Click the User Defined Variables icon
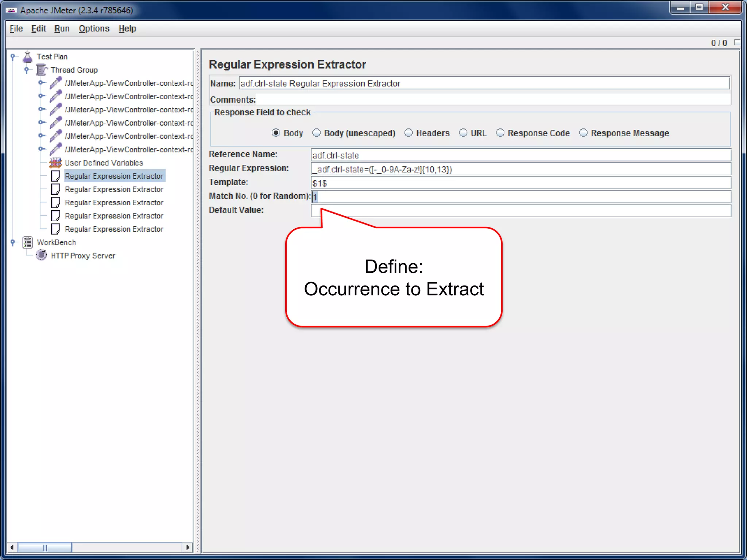747x560 pixels. pos(55,163)
